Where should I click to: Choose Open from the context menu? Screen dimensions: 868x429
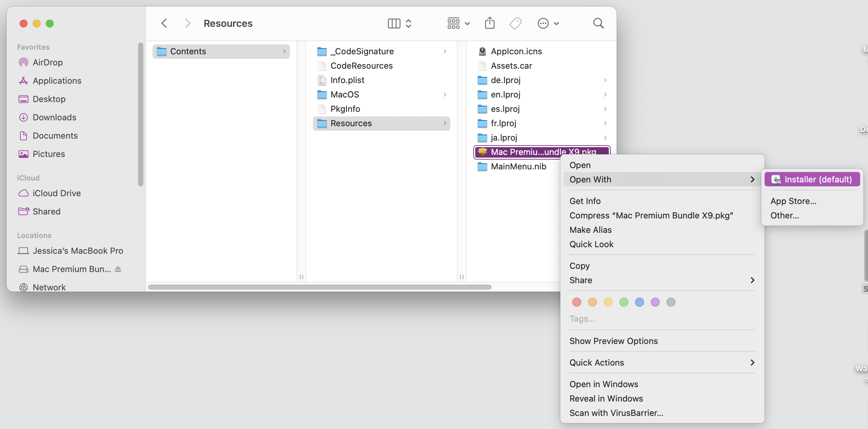[x=662, y=165]
